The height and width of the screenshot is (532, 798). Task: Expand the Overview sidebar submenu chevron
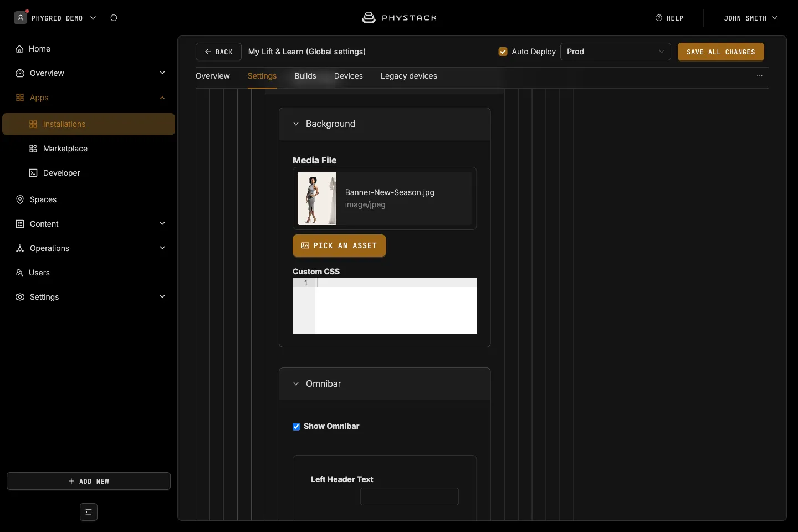162,73
